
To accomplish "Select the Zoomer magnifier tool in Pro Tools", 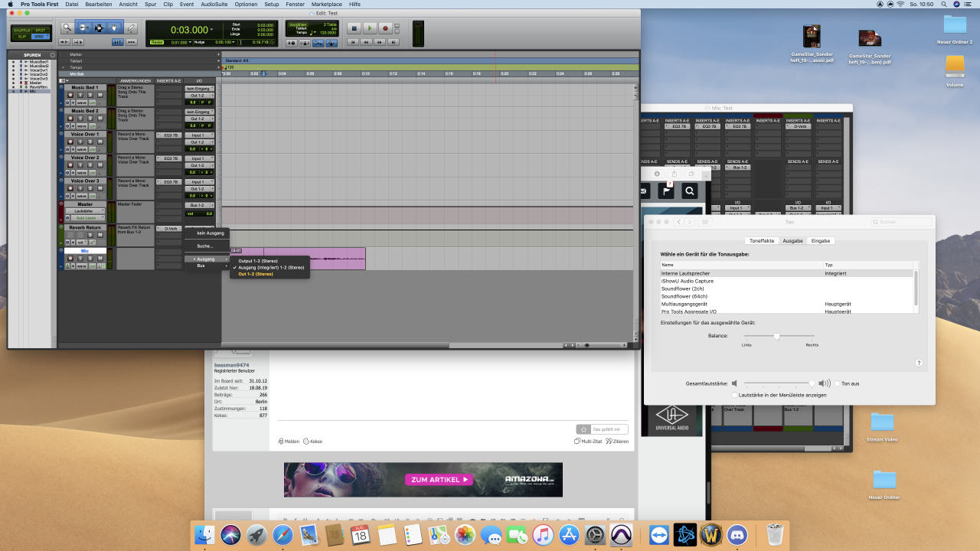I will pos(67,28).
